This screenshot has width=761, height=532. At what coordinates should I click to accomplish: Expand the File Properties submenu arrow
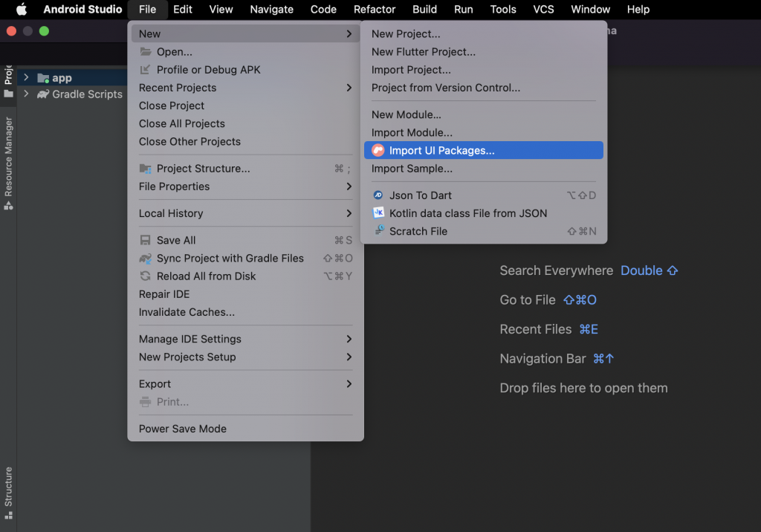(349, 186)
